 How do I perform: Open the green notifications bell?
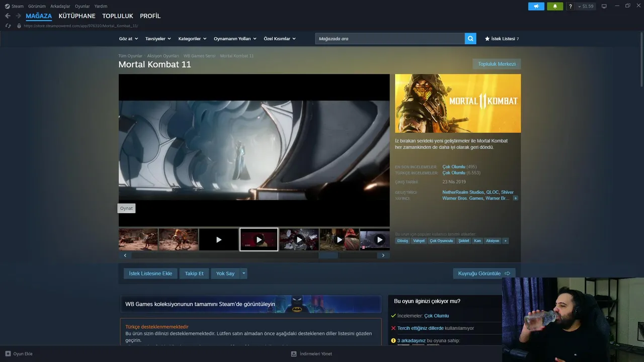tap(555, 7)
